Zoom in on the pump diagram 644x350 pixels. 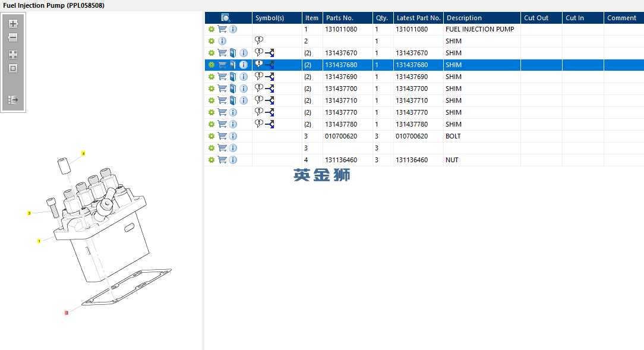click(x=13, y=24)
